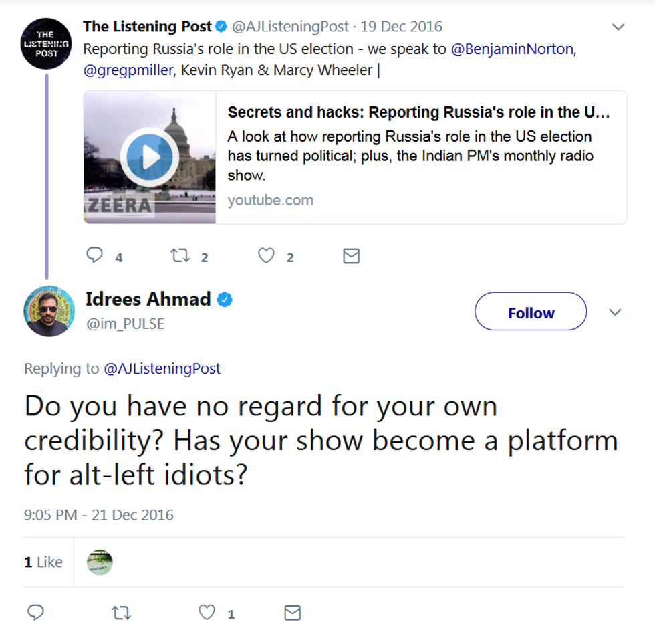
Task: View avatar of user who liked tweet
Action: click(100, 562)
